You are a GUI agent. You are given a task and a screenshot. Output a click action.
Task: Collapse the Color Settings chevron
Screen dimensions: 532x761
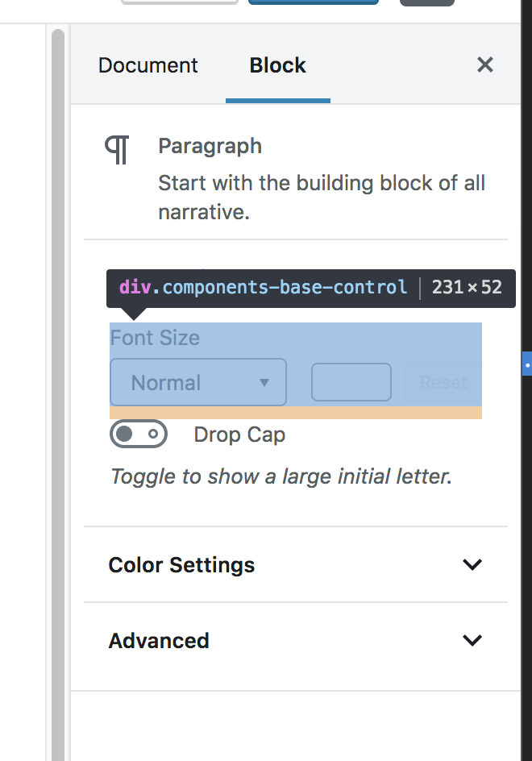(x=473, y=564)
